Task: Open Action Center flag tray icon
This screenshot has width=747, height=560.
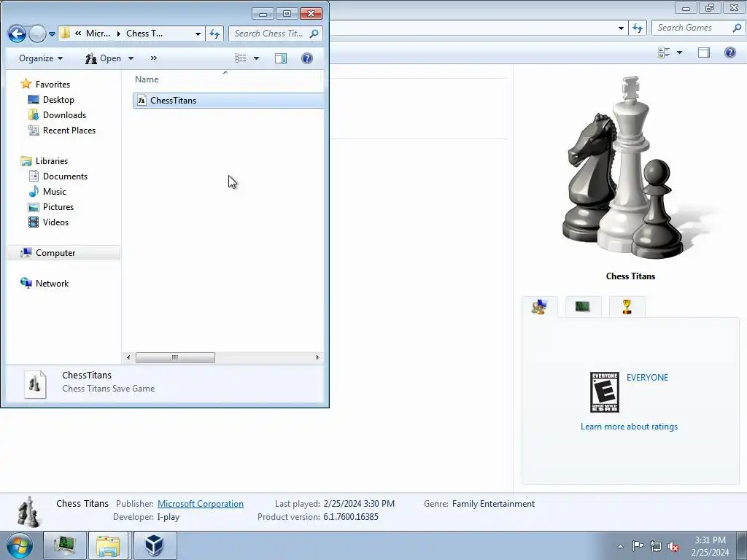Action: 638,546
